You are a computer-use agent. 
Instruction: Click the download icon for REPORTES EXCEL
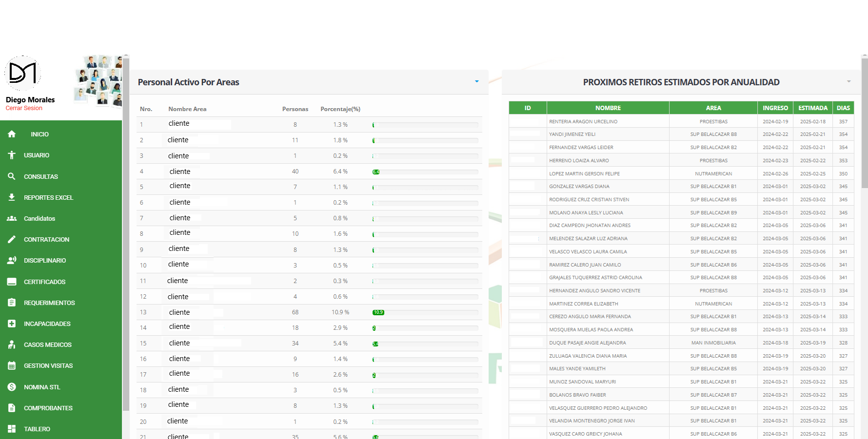[x=12, y=197]
